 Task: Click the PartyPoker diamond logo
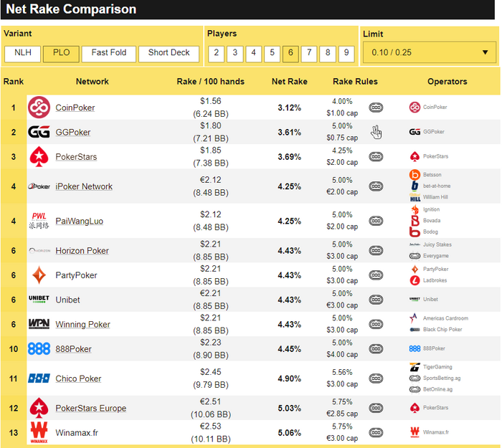click(x=39, y=275)
